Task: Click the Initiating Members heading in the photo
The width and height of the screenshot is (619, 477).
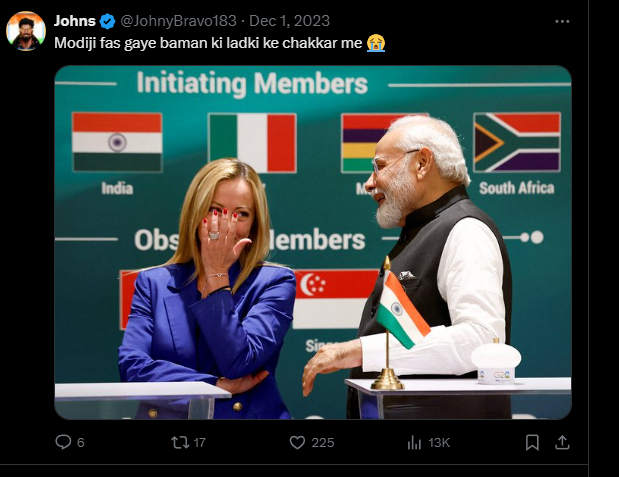Action: coord(252,84)
